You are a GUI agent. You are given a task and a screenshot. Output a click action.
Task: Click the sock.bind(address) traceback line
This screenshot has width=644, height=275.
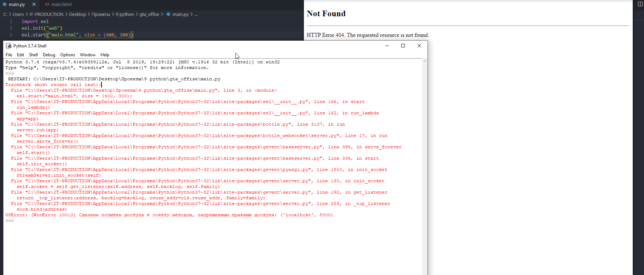coord(42,209)
